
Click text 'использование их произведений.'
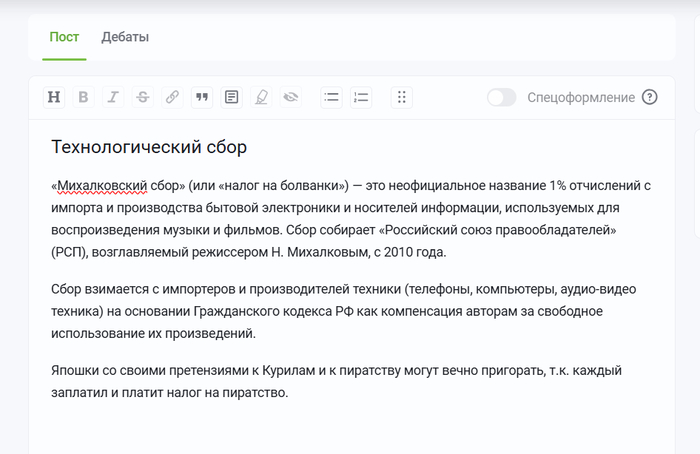click(153, 333)
